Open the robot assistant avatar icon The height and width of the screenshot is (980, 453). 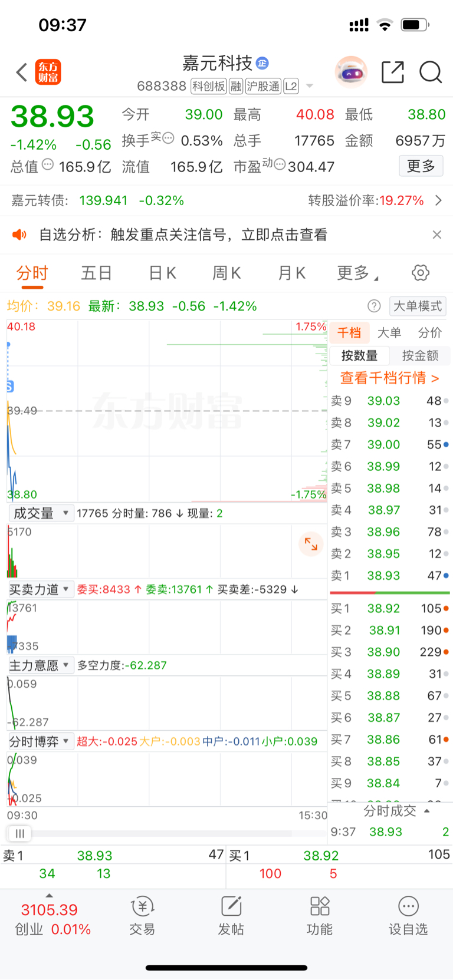tap(351, 72)
